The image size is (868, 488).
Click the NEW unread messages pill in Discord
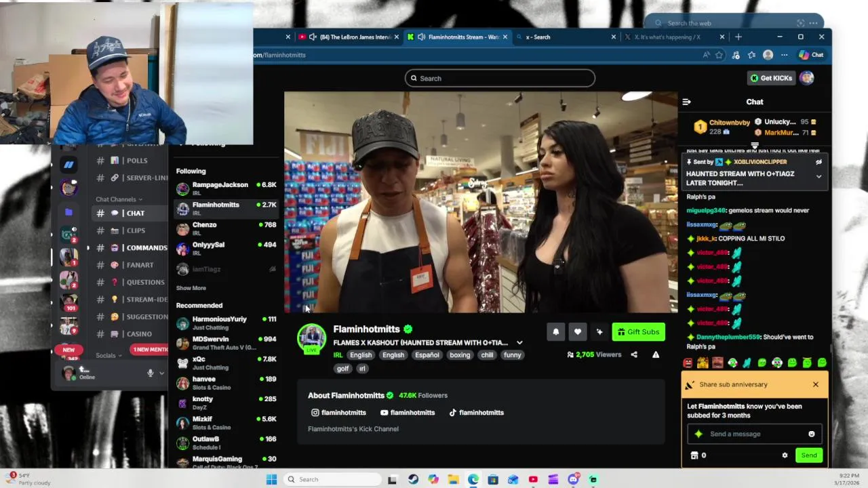68,350
